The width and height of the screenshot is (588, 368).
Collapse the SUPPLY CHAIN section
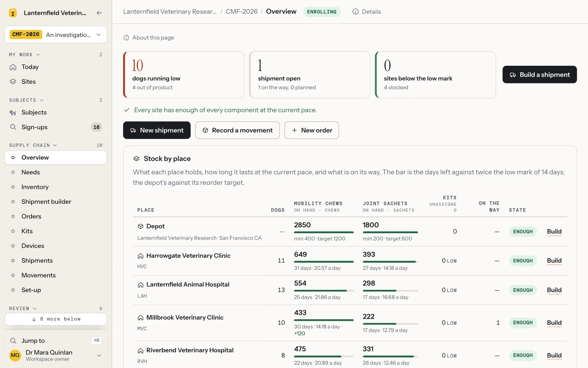pos(33,145)
